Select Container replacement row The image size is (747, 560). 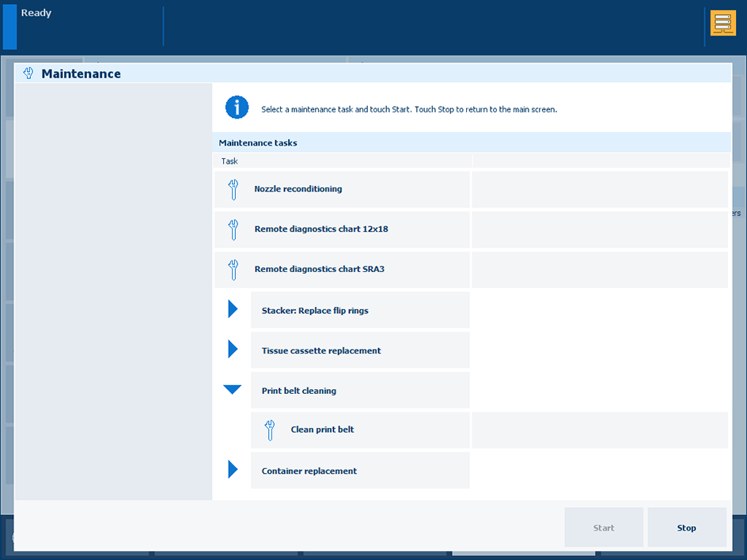point(360,470)
